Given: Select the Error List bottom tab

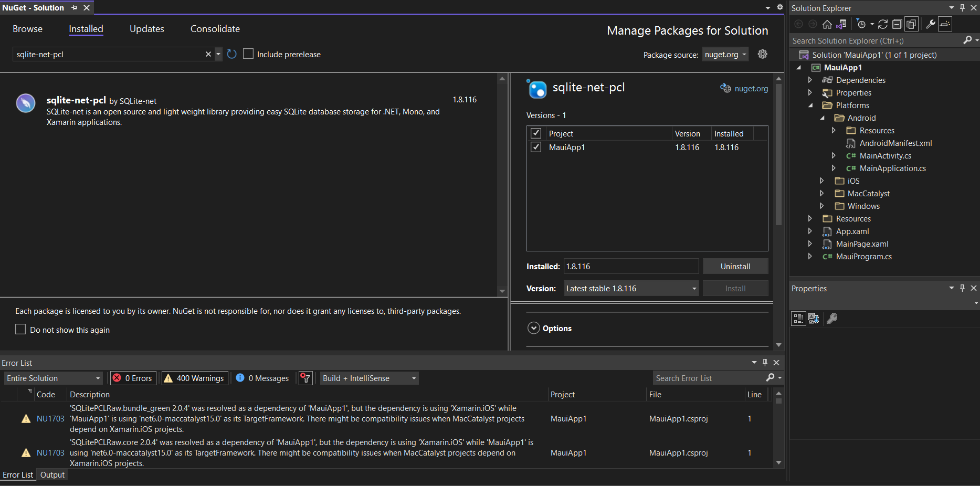Looking at the screenshot, I should 18,474.
